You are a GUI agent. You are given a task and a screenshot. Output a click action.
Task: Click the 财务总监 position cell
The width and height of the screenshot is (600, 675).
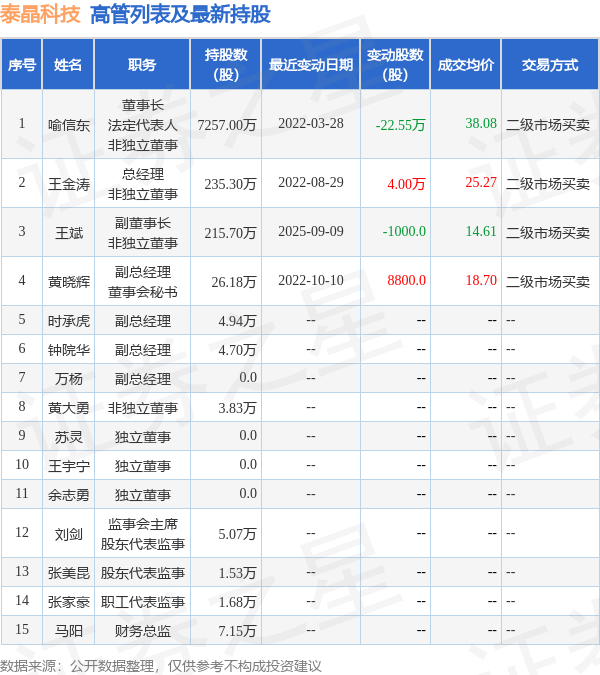(x=142, y=631)
